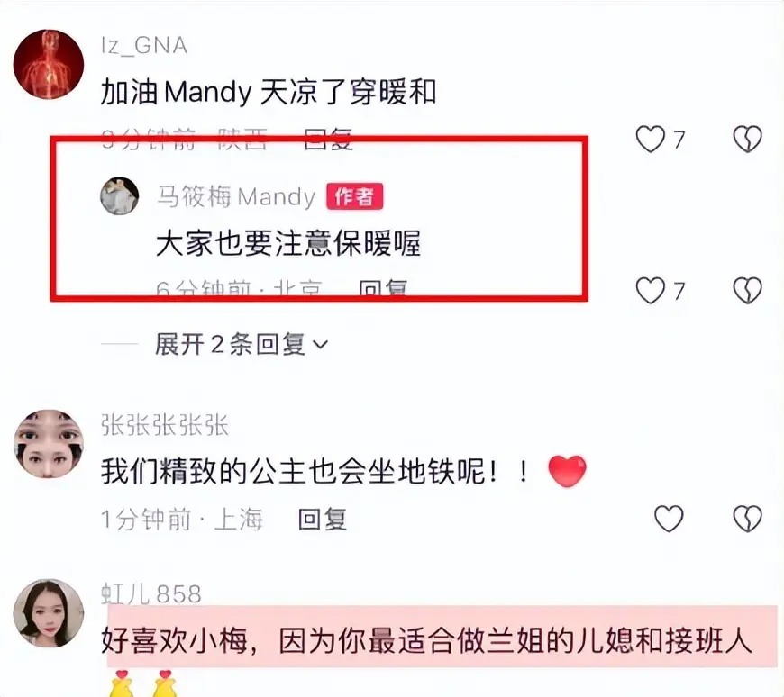
Task: Dislike 张张张张张's comment with broken heart
Action: [747, 519]
